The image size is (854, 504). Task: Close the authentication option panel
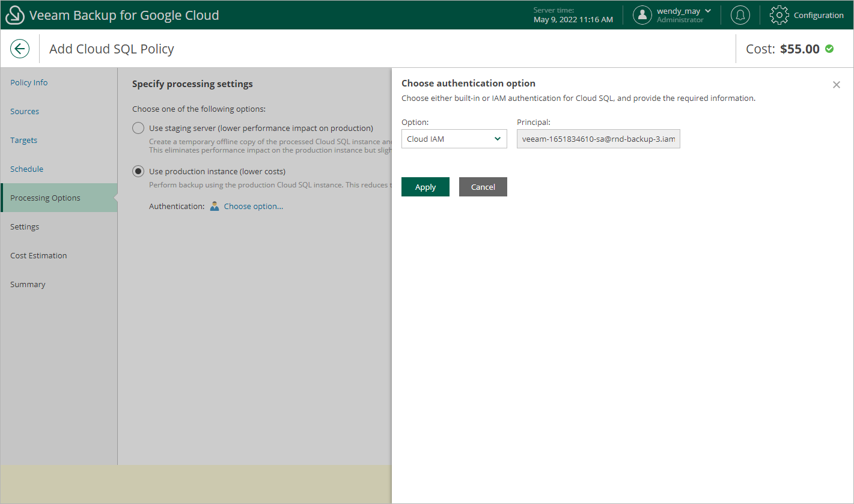837,85
